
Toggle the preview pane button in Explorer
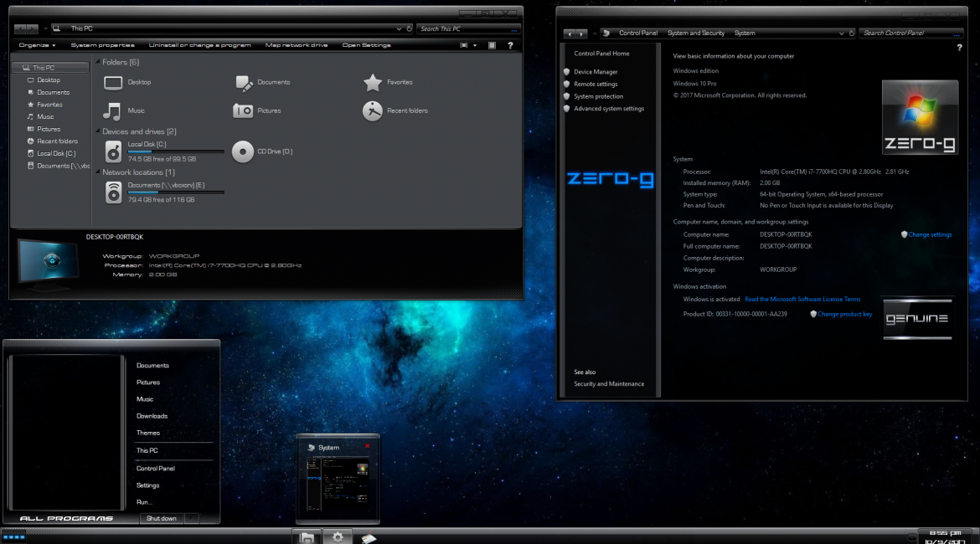(x=492, y=45)
